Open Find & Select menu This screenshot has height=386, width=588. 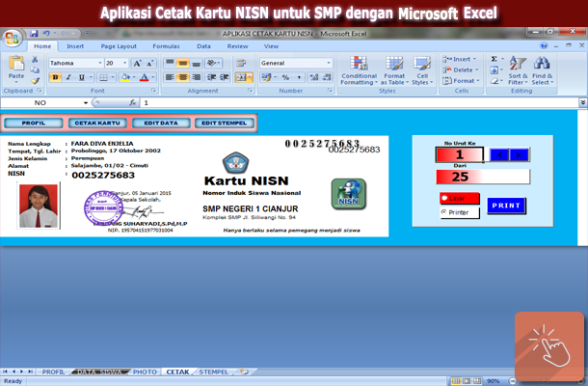(543, 70)
